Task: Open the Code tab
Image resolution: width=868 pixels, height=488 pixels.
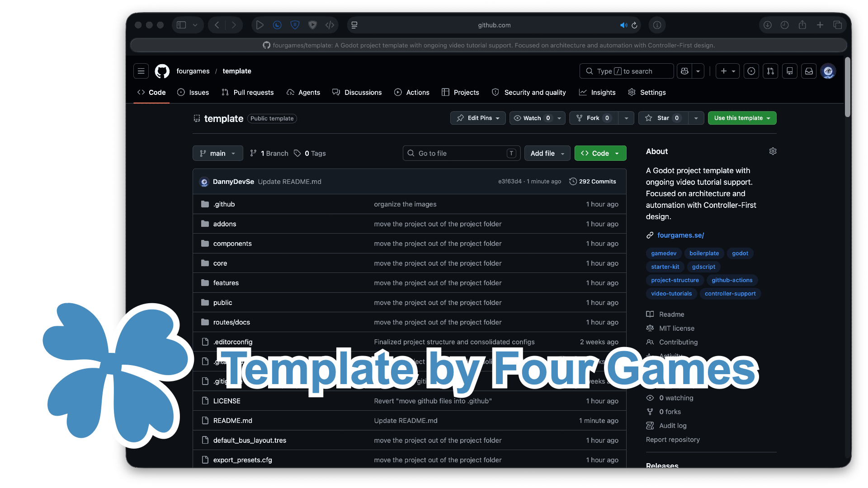Action: point(151,93)
